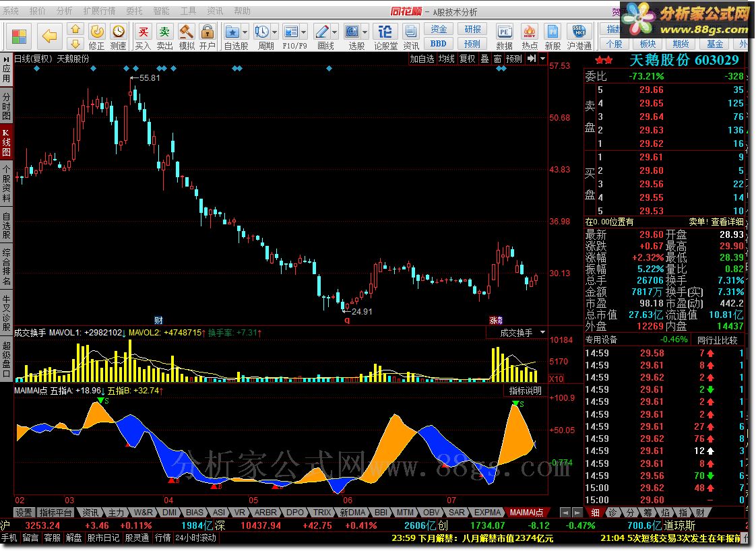Expand the 选股 dropdown arrow

coord(365,32)
